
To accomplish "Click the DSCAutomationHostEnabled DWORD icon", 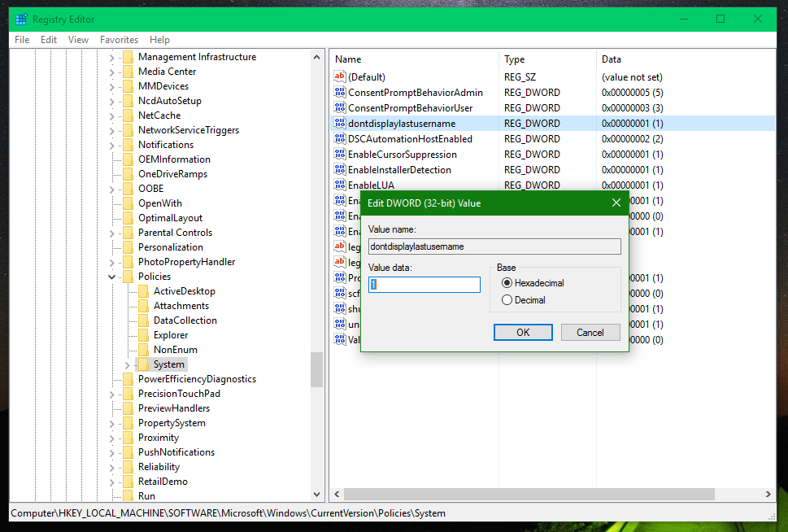I will pos(340,139).
